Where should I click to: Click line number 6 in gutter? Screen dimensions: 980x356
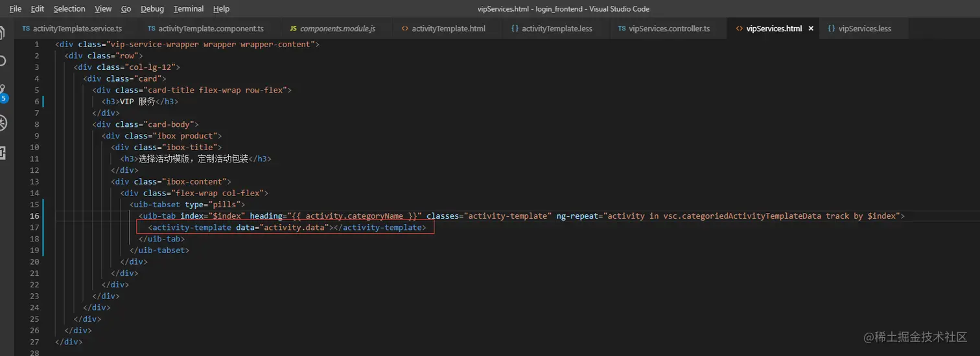[36, 102]
